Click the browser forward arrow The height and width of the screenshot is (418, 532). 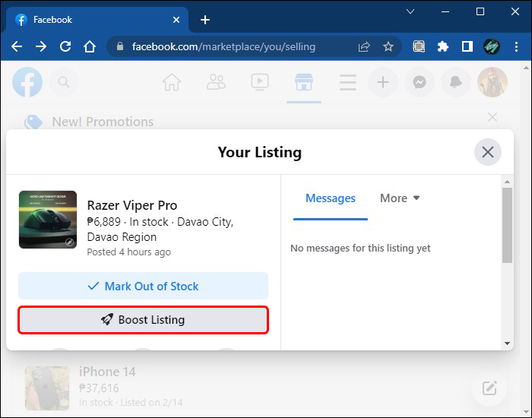click(41, 46)
